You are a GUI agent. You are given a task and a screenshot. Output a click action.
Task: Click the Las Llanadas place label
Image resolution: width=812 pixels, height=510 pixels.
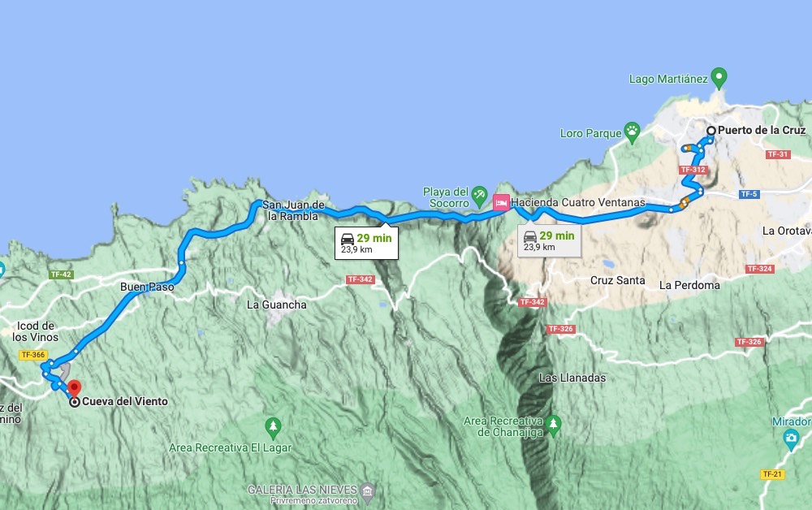click(x=572, y=378)
